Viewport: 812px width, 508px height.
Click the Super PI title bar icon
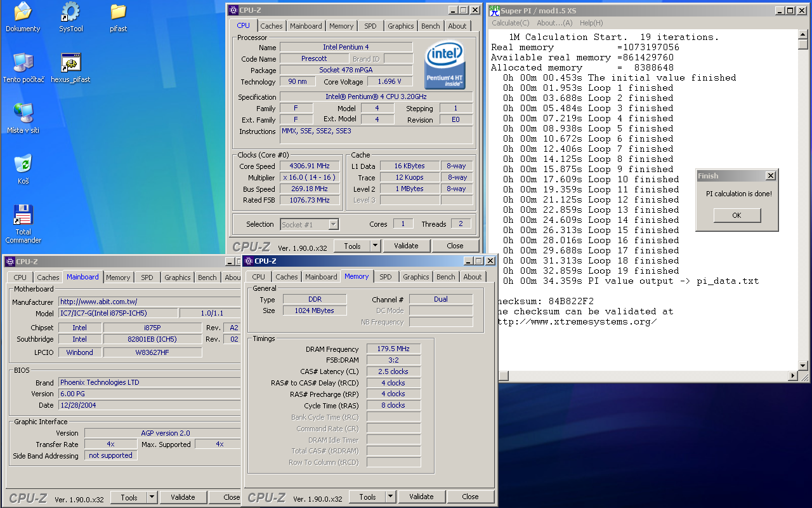(494, 10)
